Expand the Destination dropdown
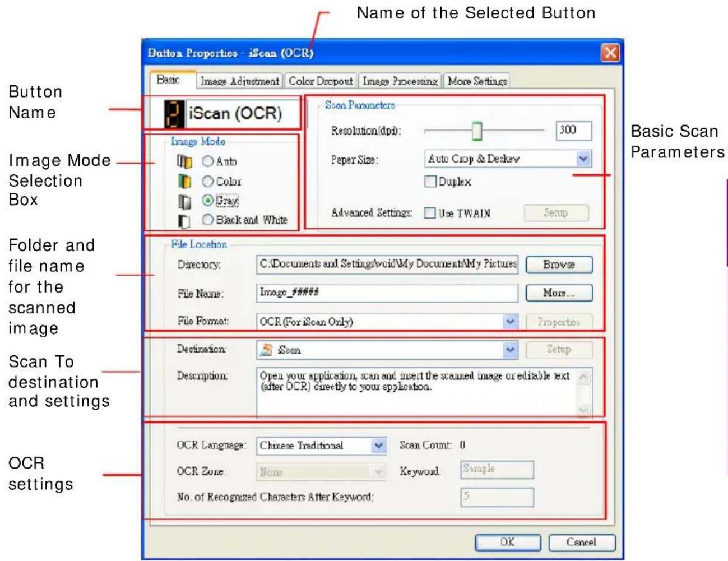Image resolution: width=728 pixels, height=561 pixels. (x=510, y=350)
